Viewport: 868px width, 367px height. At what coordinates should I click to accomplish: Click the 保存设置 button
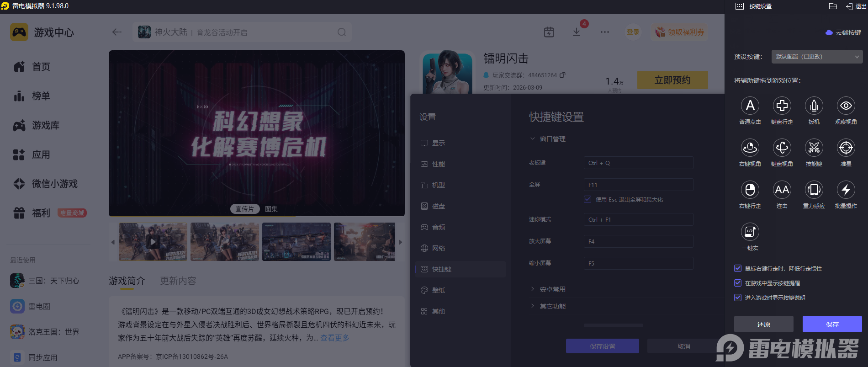pyautogui.click(x=602, y=346)
